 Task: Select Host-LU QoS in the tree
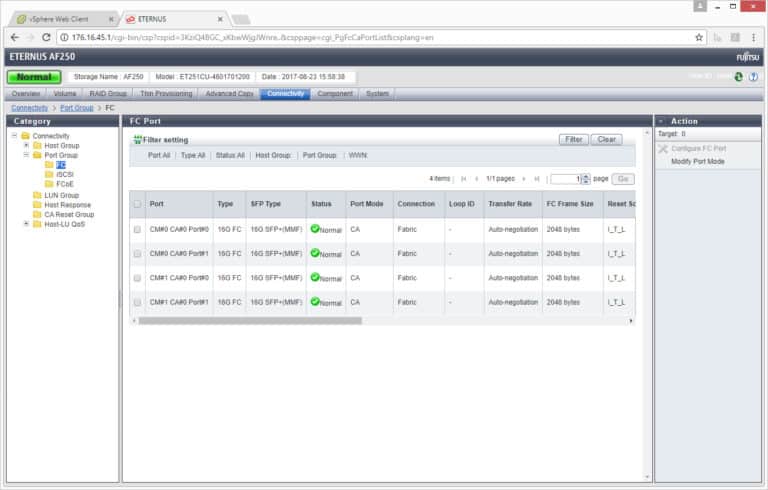[x=64, y=224]
